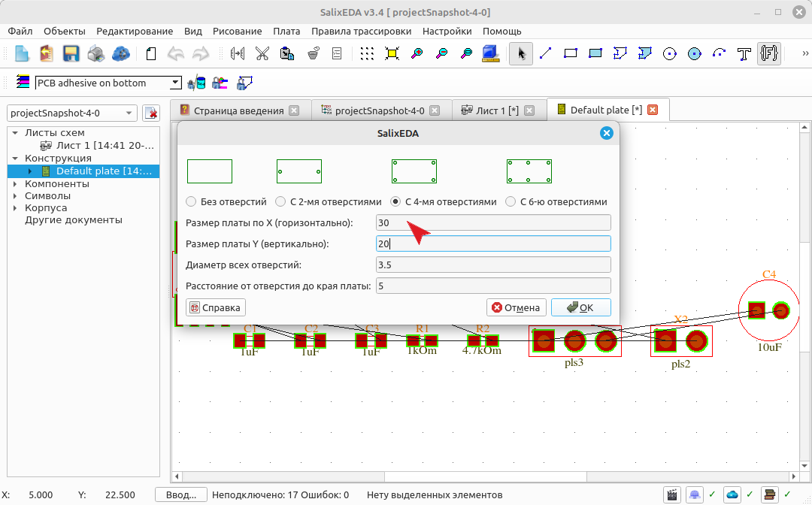Screen dimensions: 812x505
Task: Click the hole-to-edge distance input field
Action: pos(493,286)
